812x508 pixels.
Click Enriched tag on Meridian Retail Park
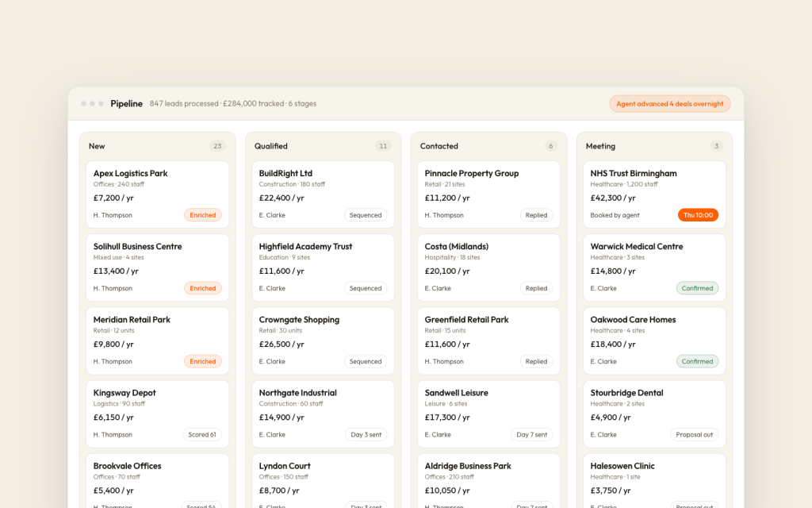point(202,361)
